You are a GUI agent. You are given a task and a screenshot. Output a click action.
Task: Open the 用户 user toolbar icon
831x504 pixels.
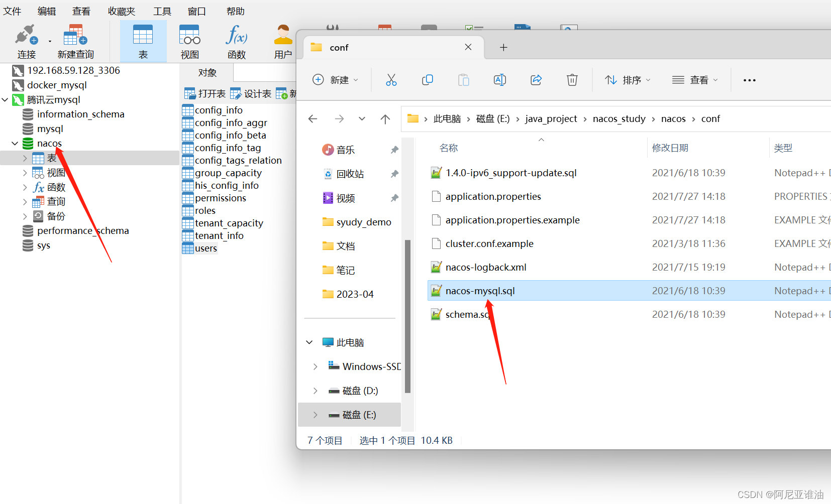[283, 41]
